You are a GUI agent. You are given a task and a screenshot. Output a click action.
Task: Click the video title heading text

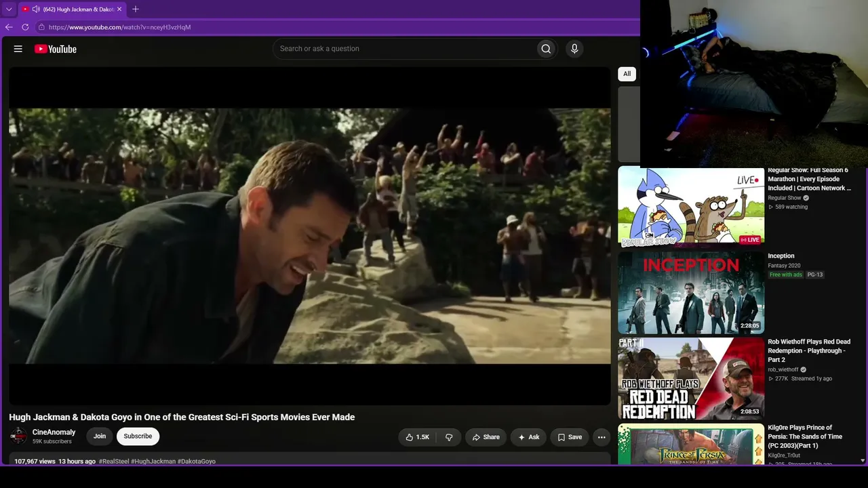(182, 418)
